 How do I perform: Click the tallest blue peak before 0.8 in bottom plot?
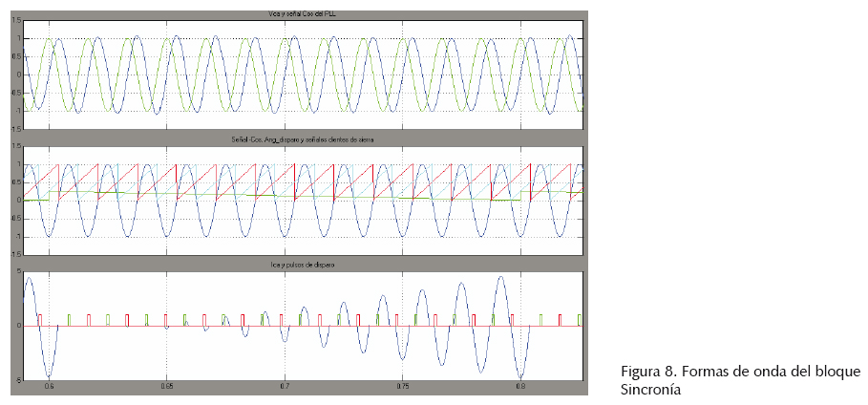(500, 277)
